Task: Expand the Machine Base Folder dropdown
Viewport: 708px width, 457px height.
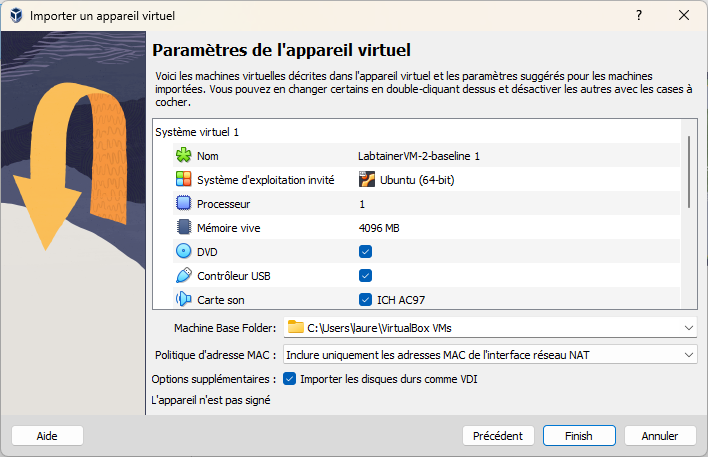Action: (x=689, y=327)
